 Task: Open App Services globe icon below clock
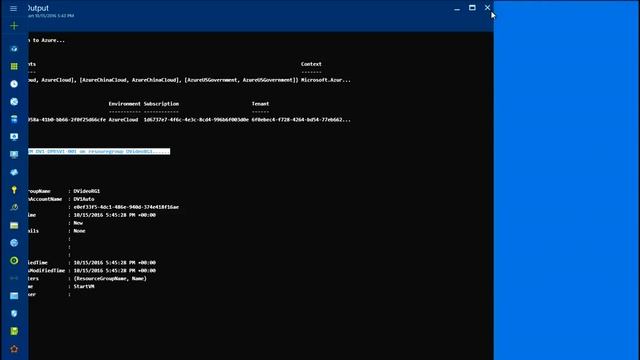click(14, 102)
